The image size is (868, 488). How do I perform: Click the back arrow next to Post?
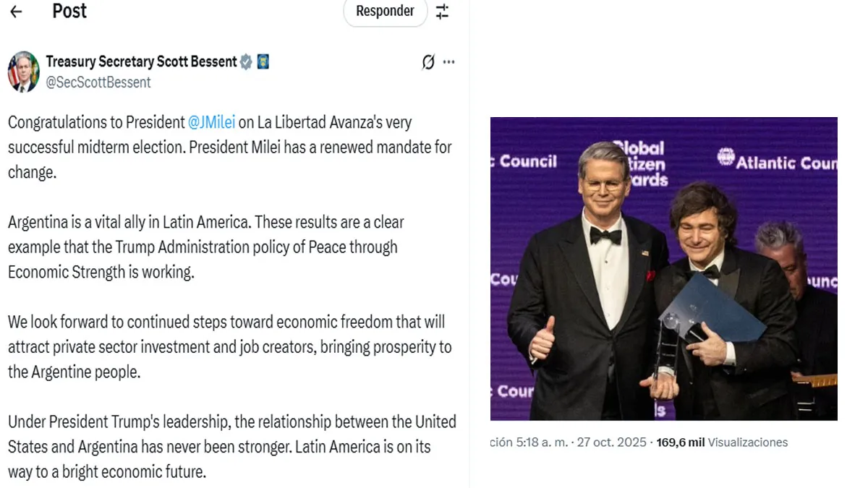click(16, 12)
